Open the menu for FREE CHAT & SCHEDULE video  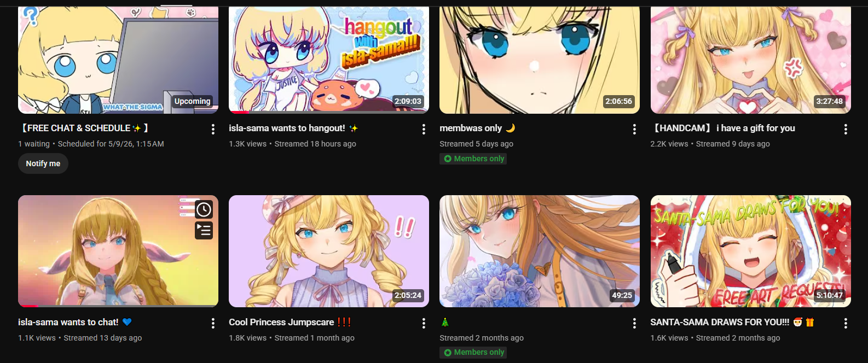pyautogui.click(x=213, y=129)
